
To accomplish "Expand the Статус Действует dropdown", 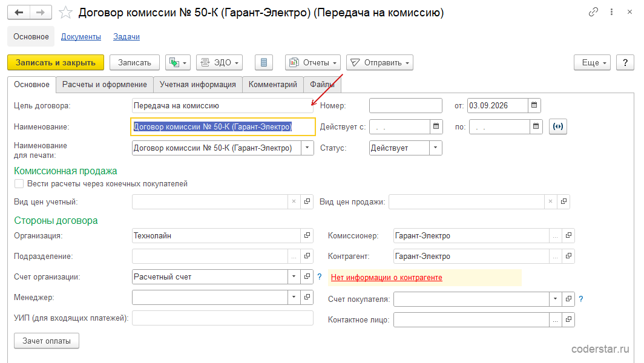I will click(x=435, y=148).
